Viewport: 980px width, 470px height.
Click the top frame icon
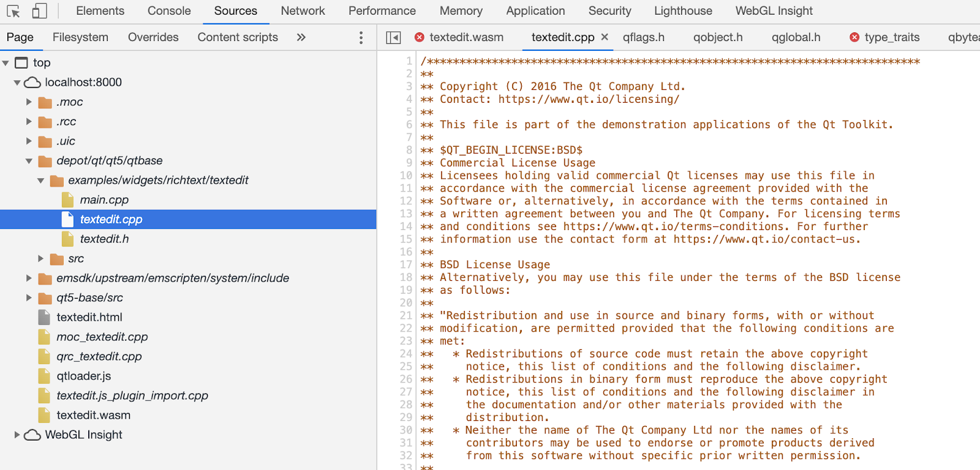21,62
